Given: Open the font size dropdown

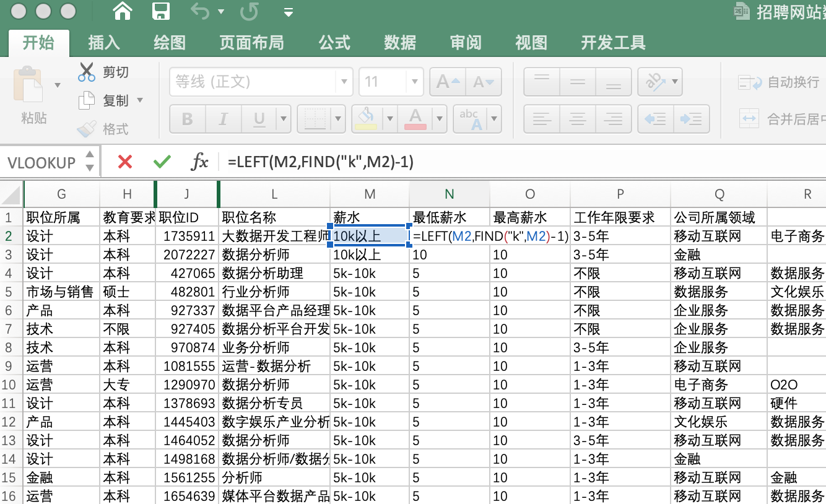Looking at the screenshot, I should coord(414,82).
